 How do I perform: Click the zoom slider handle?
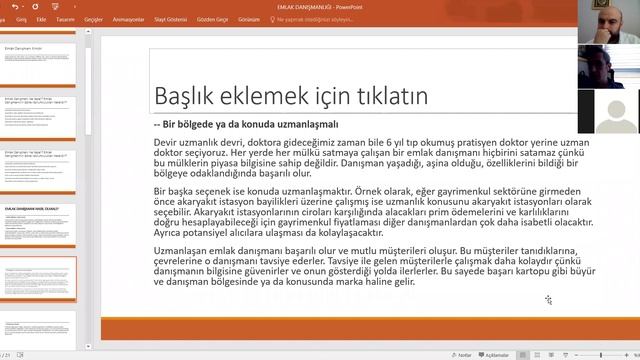(x=601, y=355)
